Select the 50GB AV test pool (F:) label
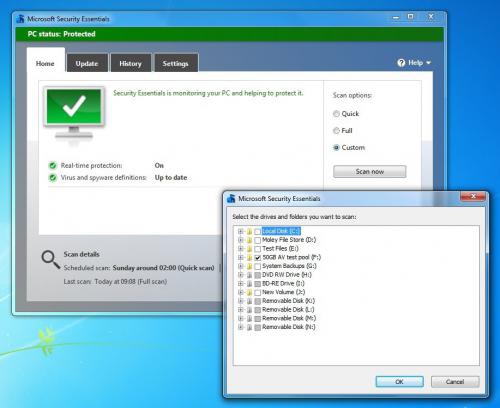The width and height of the screenshot is (500, 408). [292, 257]
